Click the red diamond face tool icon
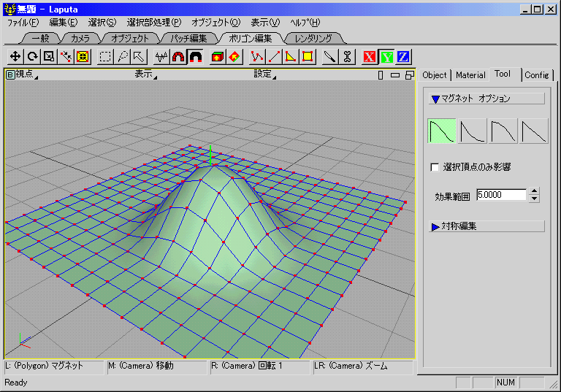This screenshot has width=561, height=392. click(x=234, y=56)
